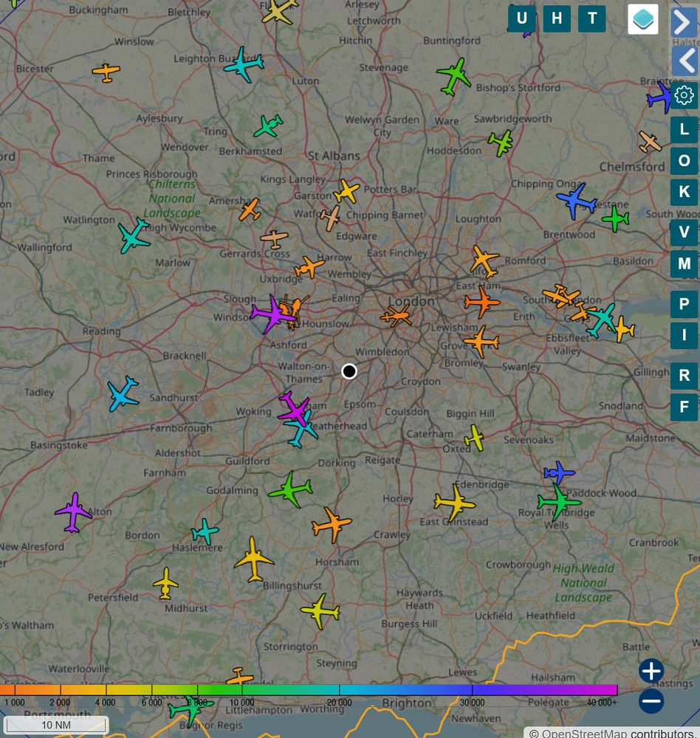700x738 pixels.
Task: Select the blue aircraft west of Sandhurst
Action: pyautogui.click(x=123, y=394)
